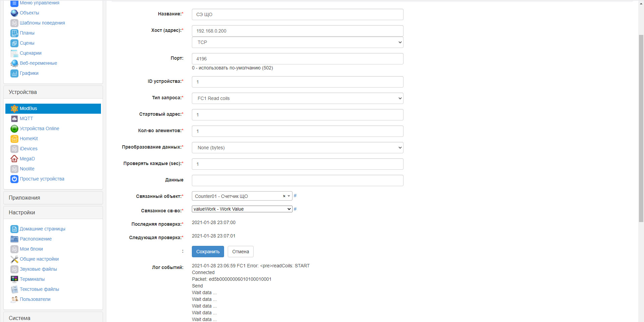The image size is (644, 322).
Task: Click the iDevices icon
Action: click(x=14, y=149)
